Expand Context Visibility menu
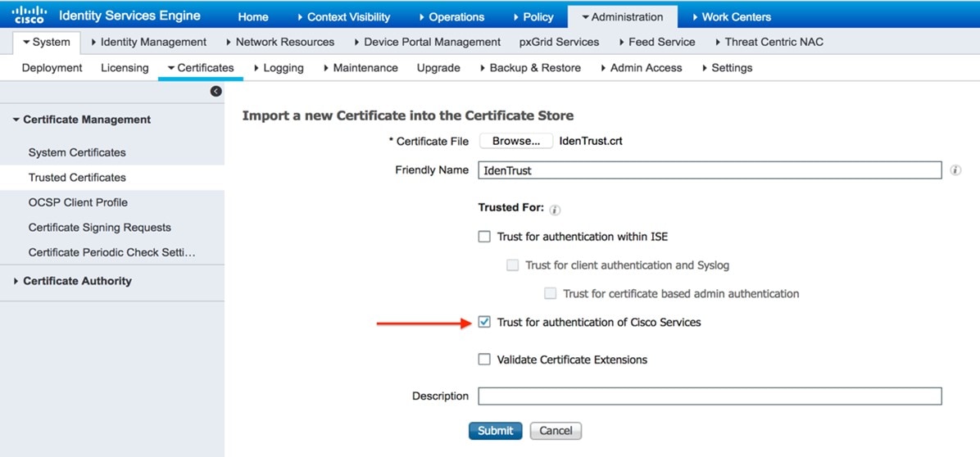The height and width of the screenshot is (457, 980). (x=344, y=17)
